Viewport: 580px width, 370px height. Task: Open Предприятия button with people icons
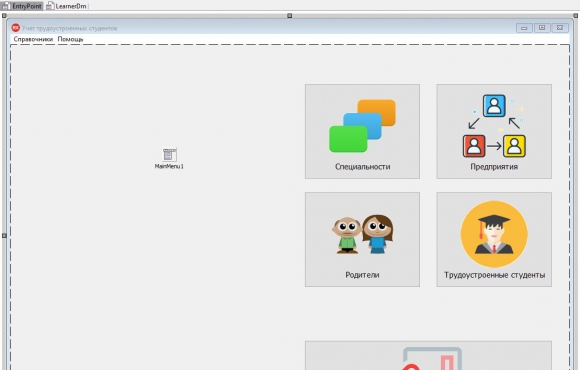click(x=494, y=131)
